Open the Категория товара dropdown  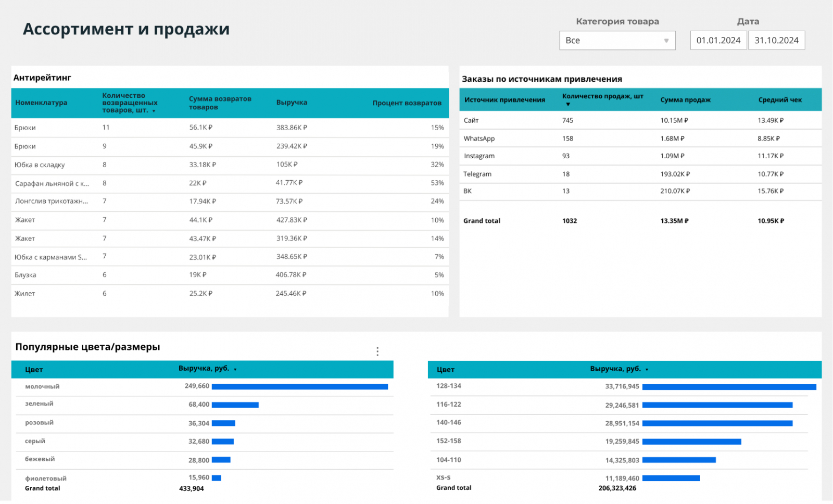point(617,41)
